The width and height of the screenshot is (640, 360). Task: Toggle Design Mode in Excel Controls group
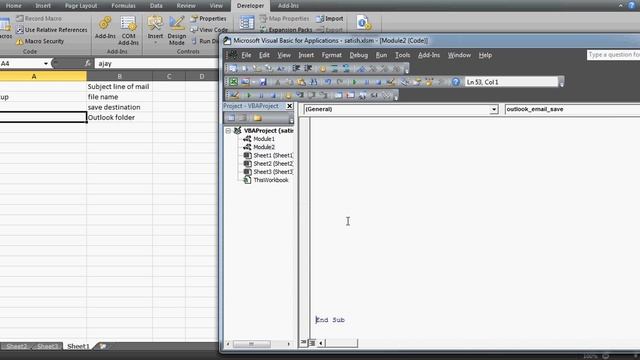(177, 31)
